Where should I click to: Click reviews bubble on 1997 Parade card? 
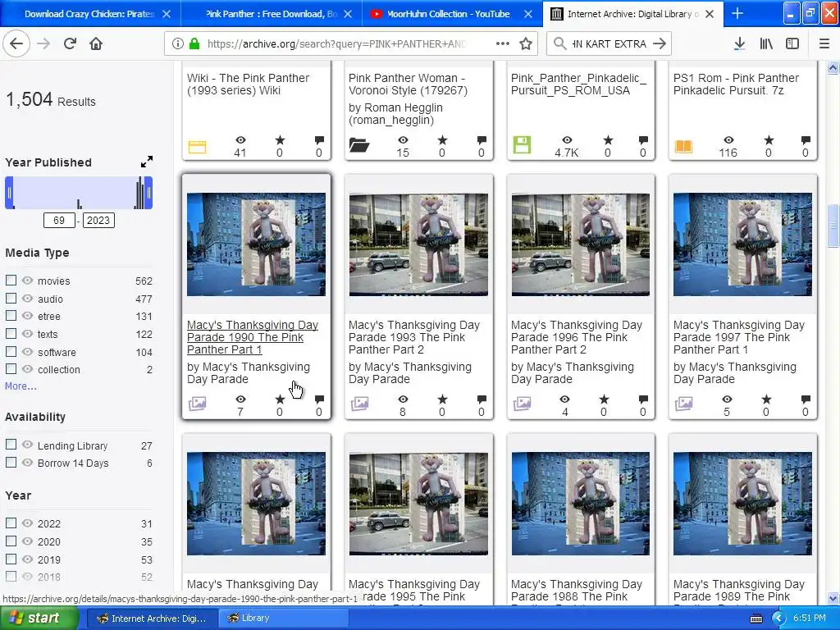[806, 399]
